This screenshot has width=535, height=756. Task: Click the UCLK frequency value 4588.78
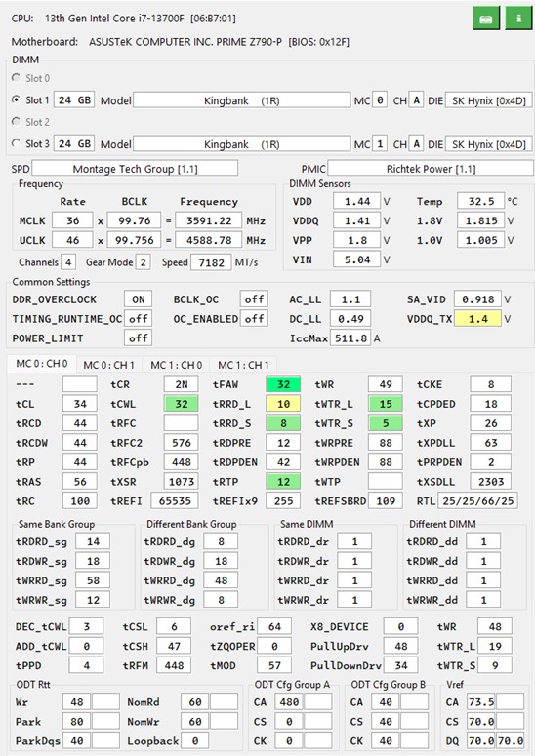pyautogui.click(x=208, y=240)
